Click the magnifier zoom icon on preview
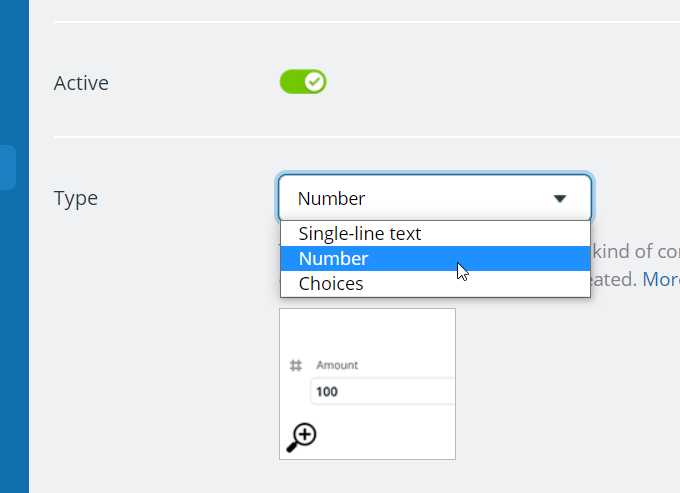Viewport: 680px width, 493px height. (x=302, y=436)
